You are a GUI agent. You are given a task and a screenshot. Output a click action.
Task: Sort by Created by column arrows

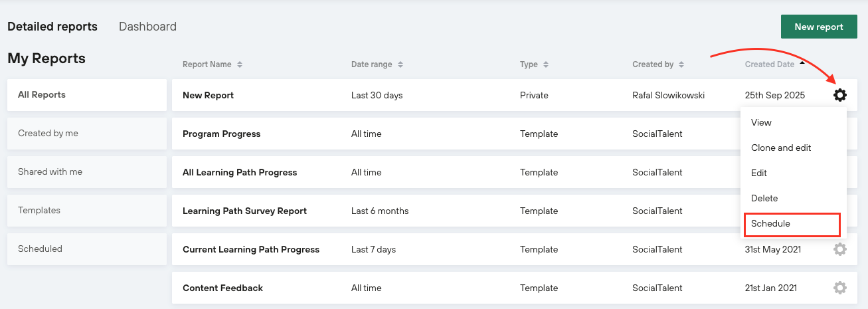[x=681, y=64]
